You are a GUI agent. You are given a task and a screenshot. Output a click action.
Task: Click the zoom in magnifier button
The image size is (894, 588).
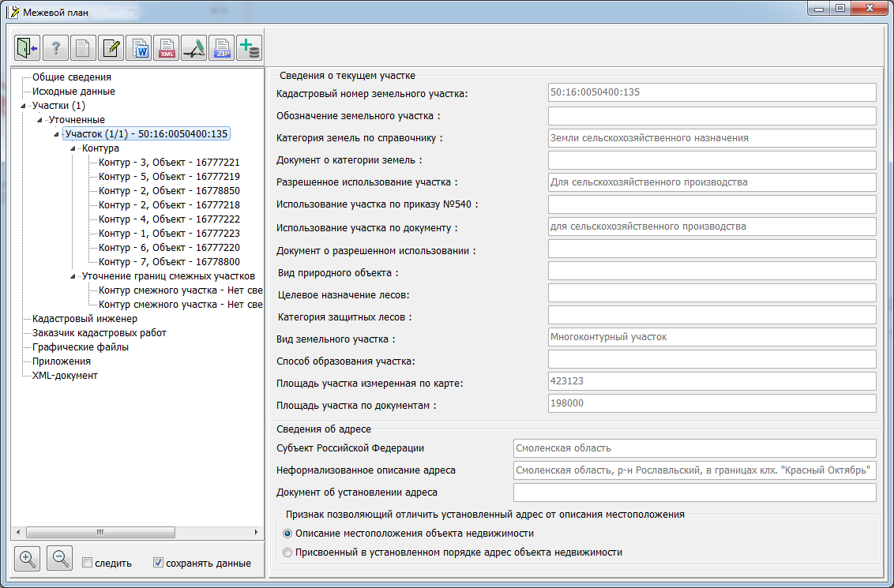(28, 559)
